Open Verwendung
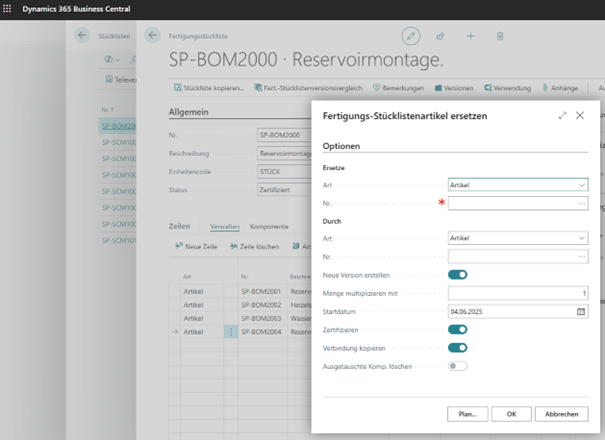Viewport: 605px width, 440px height. 507,88
